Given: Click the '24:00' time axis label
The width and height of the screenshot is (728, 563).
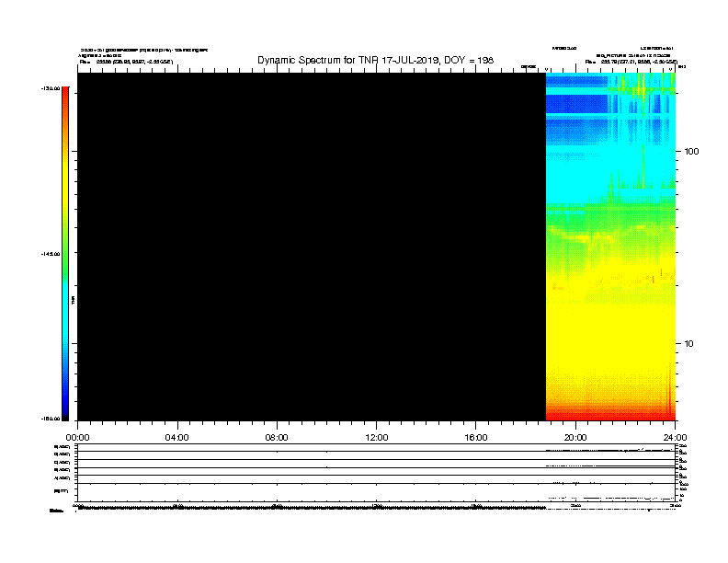Looking at the screenshot, I should point(675,438).
